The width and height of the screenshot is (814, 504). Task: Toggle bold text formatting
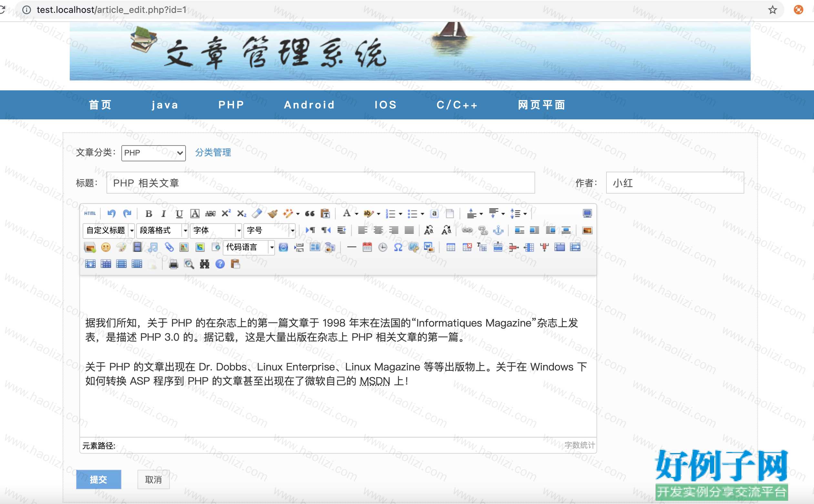[x=149, y=214]
